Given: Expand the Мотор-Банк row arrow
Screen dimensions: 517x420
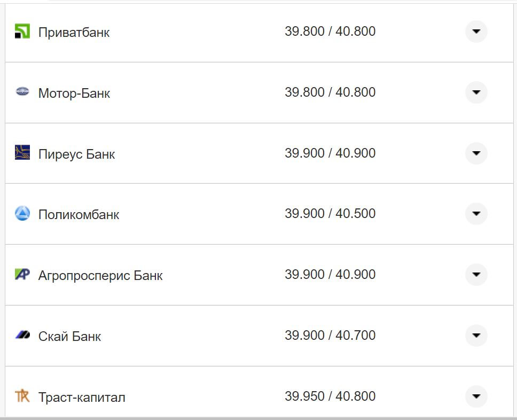Looking at the screenshot, I should click(476, 92).
